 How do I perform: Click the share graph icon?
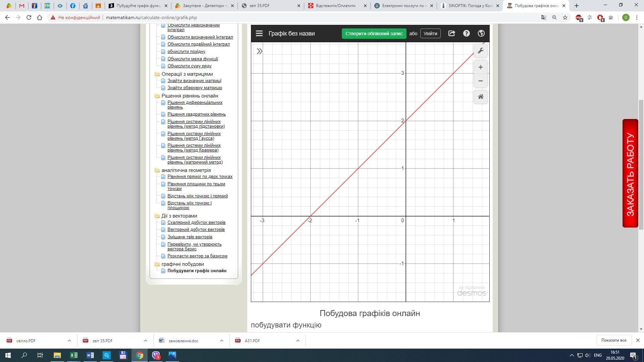pos(451,34)
